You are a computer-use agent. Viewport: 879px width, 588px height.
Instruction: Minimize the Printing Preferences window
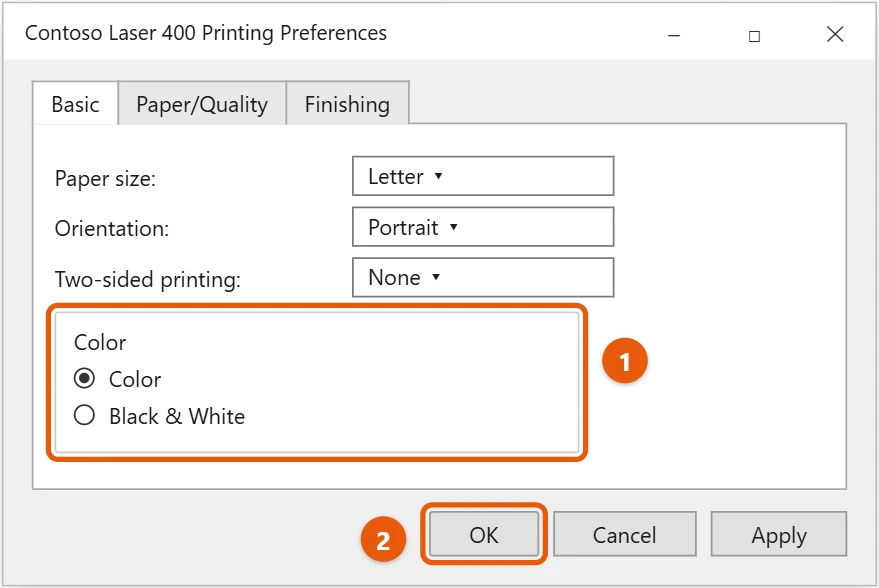674,35
